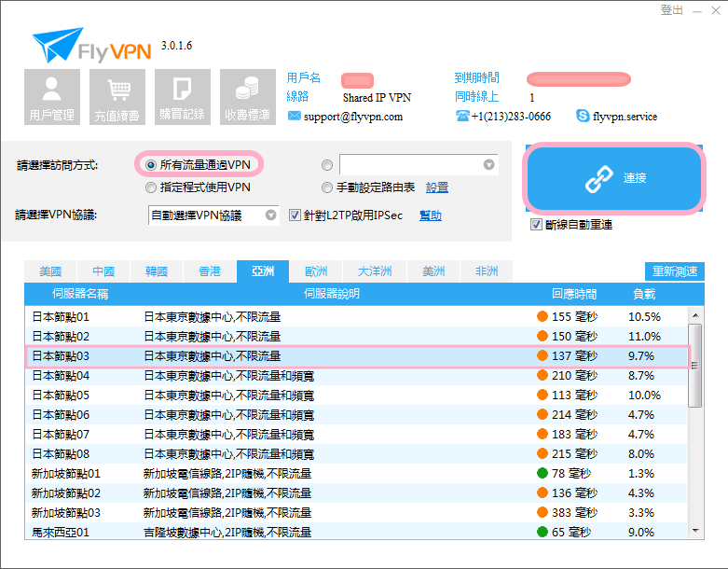Switch to the 韓國 tab

click(157, 271)
